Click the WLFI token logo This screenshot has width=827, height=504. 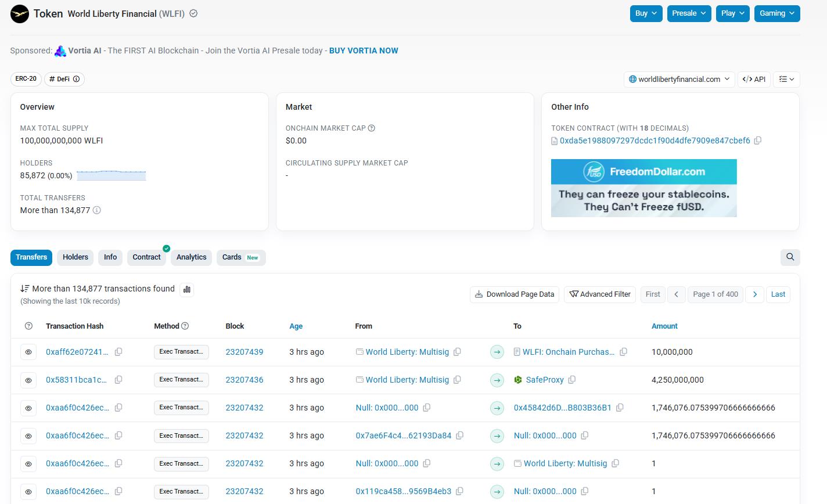(20, 14)
